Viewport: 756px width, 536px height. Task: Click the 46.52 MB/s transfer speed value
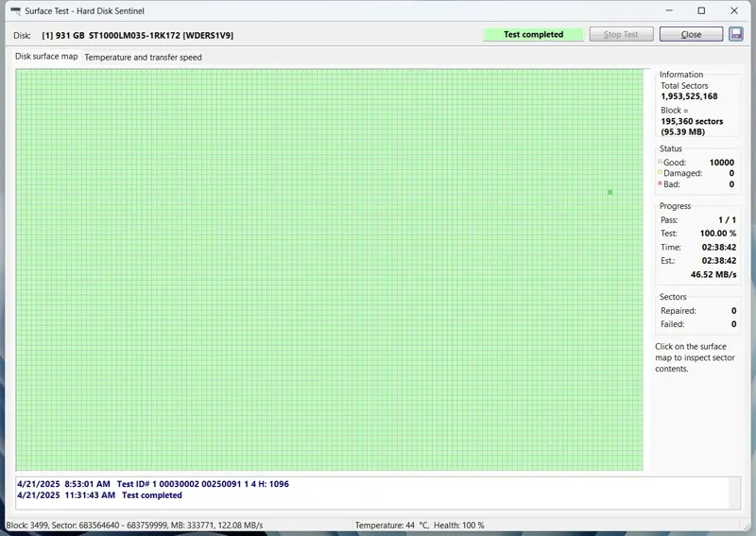pyautogui.click(x=713, y=274)
